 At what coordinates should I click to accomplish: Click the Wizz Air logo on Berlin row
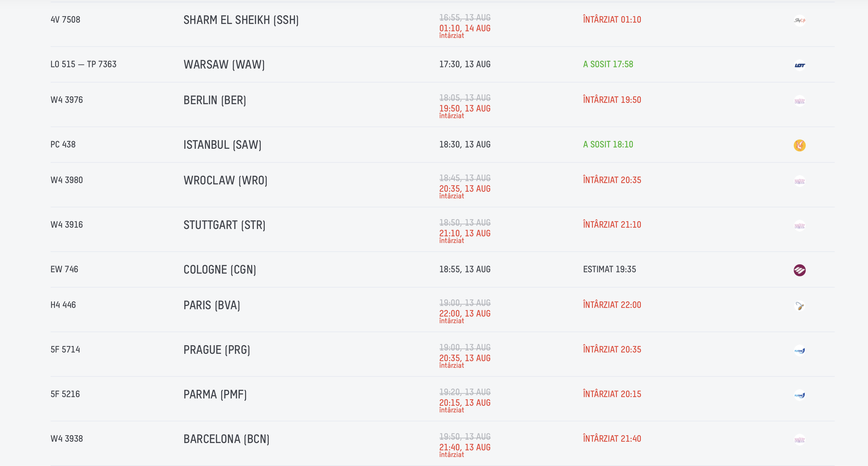[x=799, y=101]
